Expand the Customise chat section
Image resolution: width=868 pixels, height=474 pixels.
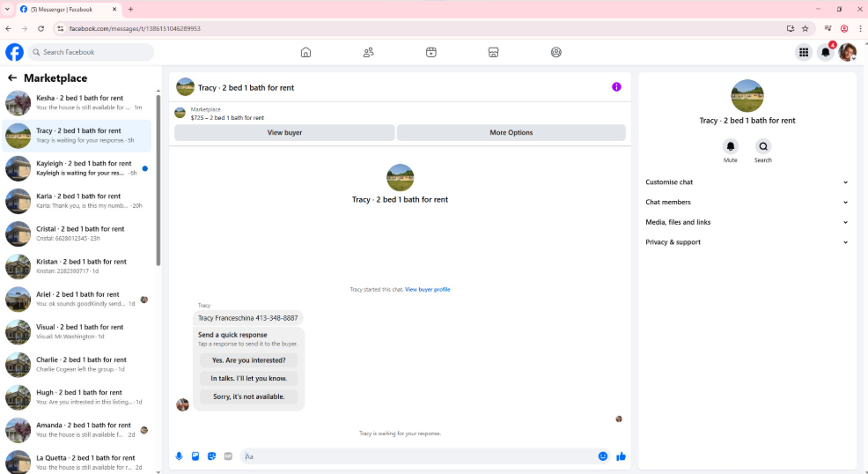[747, 182]
